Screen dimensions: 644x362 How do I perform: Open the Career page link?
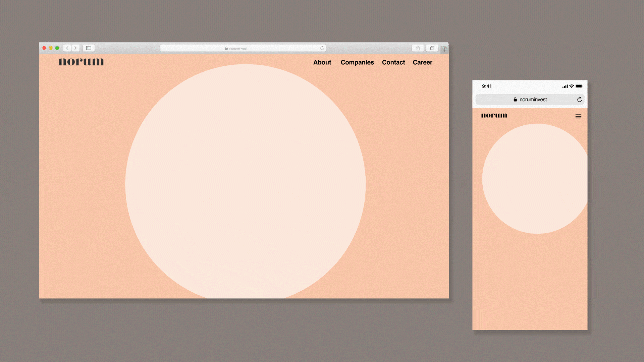click(x=422, y=62)
